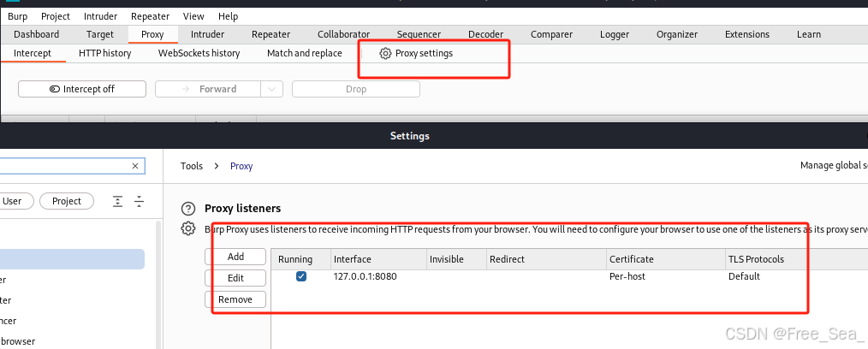Expand all settings categories icon
This screenshot has height=349, width=868.
click(117, 201)
